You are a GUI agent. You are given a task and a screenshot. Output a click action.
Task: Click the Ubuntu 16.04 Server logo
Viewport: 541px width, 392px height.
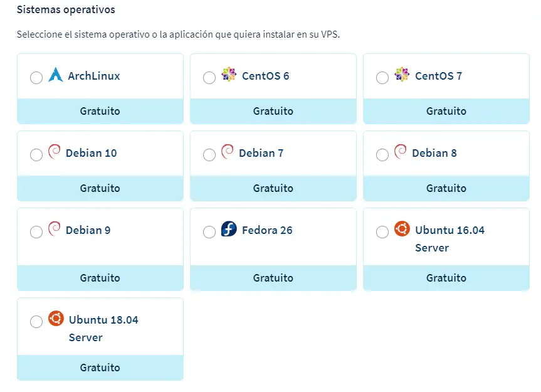pos(402,229)
